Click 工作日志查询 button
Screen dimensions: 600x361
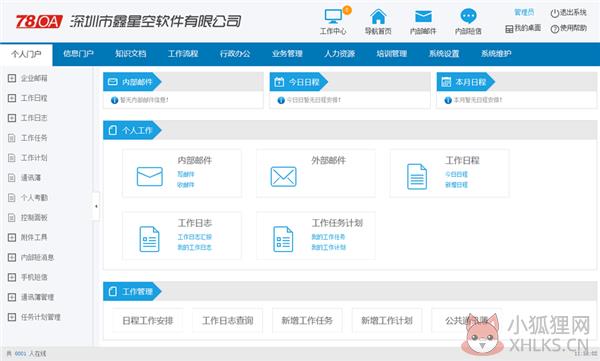[228, 320]
